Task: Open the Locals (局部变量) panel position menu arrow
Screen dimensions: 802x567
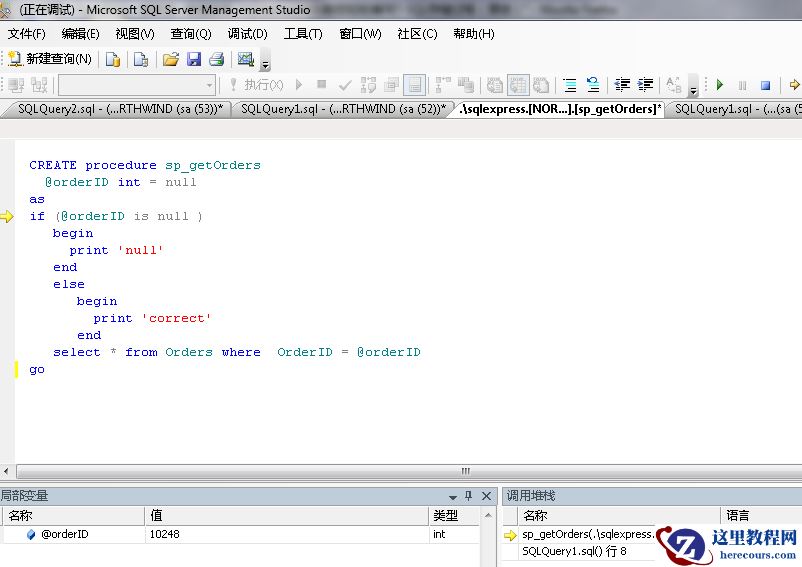Action: (x=452, y=497)
